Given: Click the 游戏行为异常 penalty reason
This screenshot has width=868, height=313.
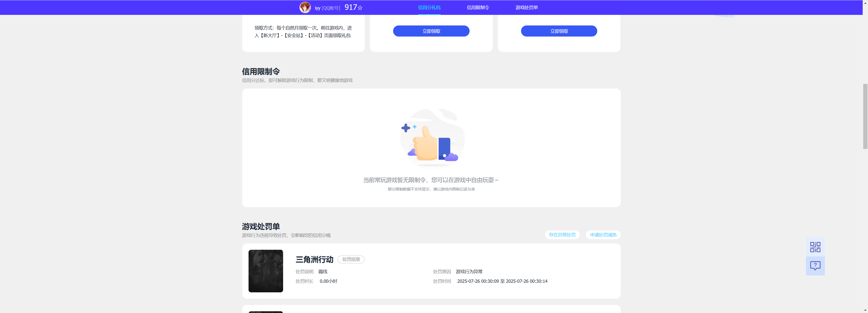Looking at the screenshot, I should (469, 272).
